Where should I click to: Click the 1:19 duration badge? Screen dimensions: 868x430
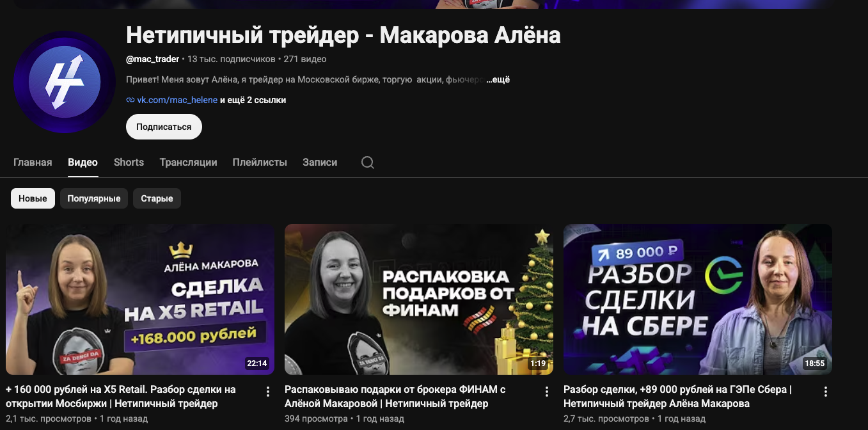pyautogui.click(x=538, y=363)
